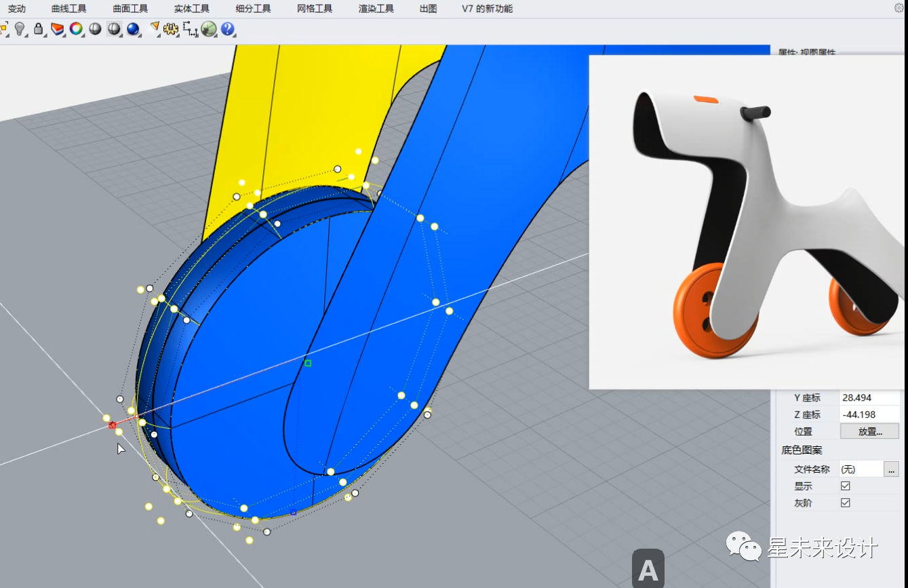The image size is (908, 588).
Task: Click the light bulb hide/show objects icon
Action: tap(20, 28)
